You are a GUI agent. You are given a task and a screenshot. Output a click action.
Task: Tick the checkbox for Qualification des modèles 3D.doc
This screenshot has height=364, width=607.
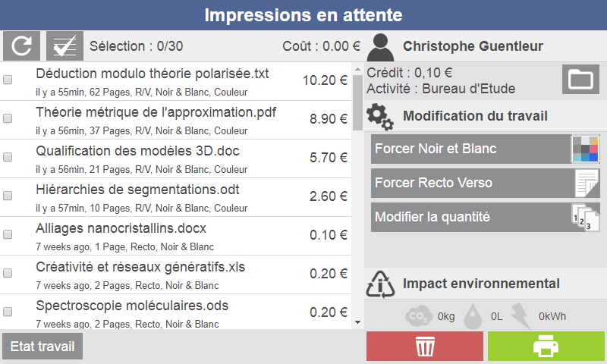[x=8, y=157]
